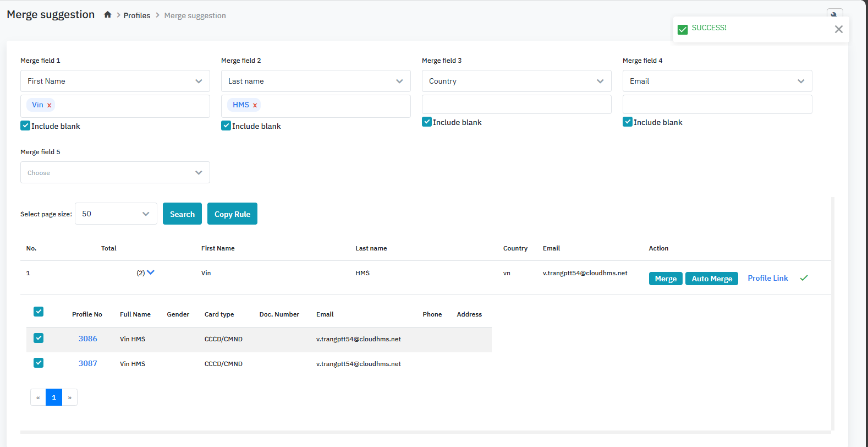The height and width of the screenshot is (447, 868).
Task: Remove the Vin tag from First Name
Action: point(50,105)
